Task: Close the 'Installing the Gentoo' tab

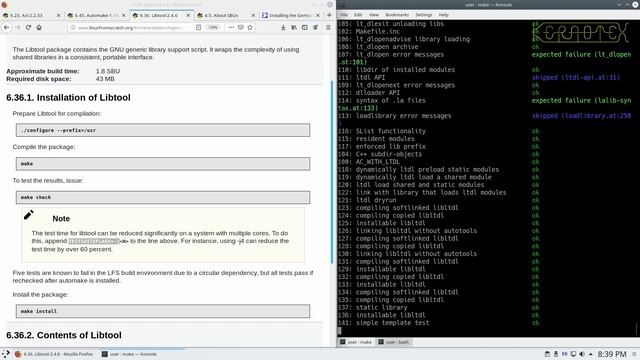Action: tap(318, 15)
